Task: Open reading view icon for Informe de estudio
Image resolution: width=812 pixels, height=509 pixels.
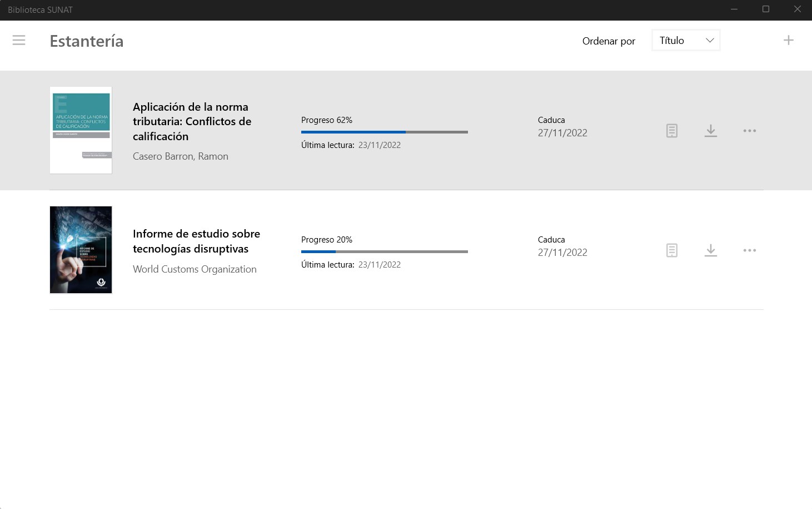Action: tap(672, 250)
